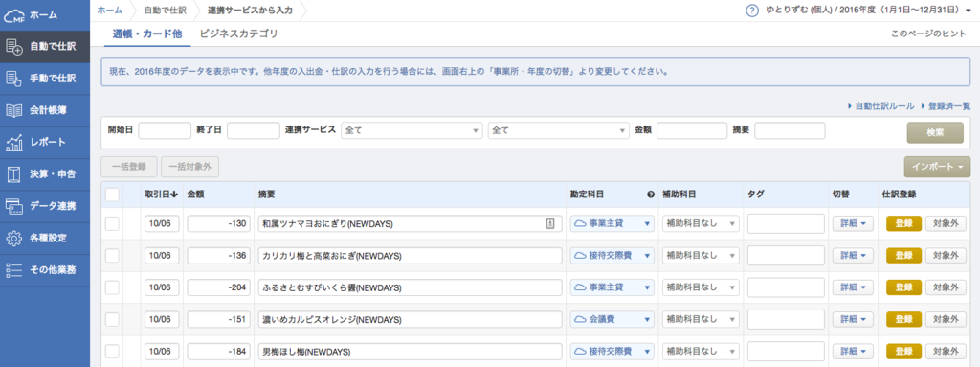
Task: Check the row with amount -151
Action: point(113,319)
